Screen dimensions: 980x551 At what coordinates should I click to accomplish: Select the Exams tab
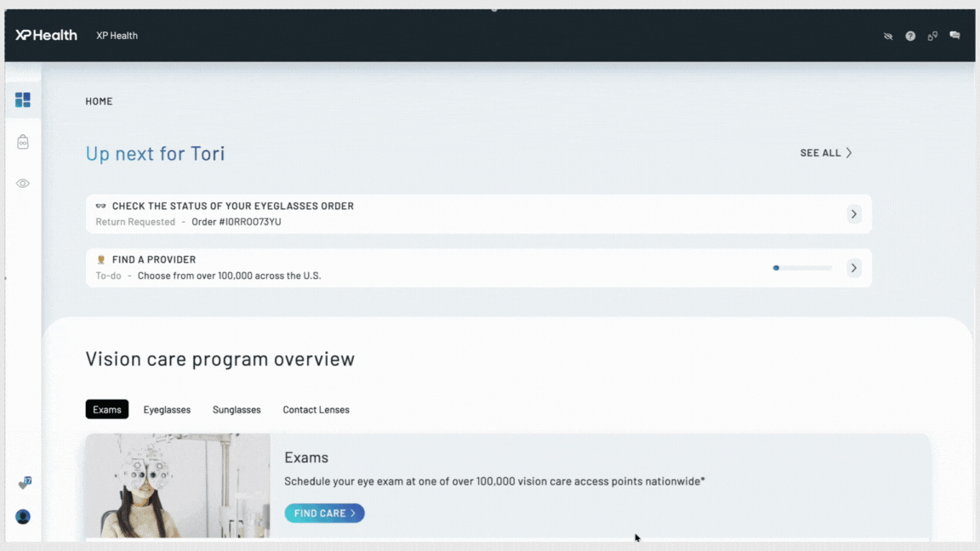tap(107, 410)
